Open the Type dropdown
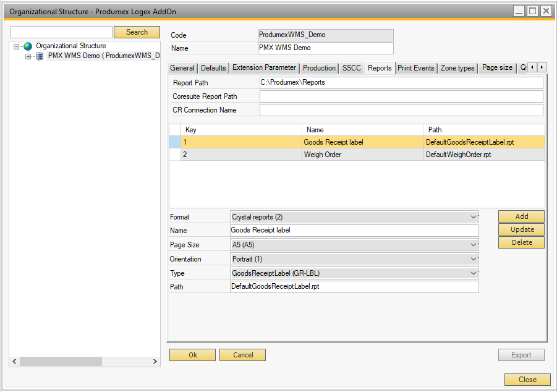557x392 pixels. [x=474, y=273]
